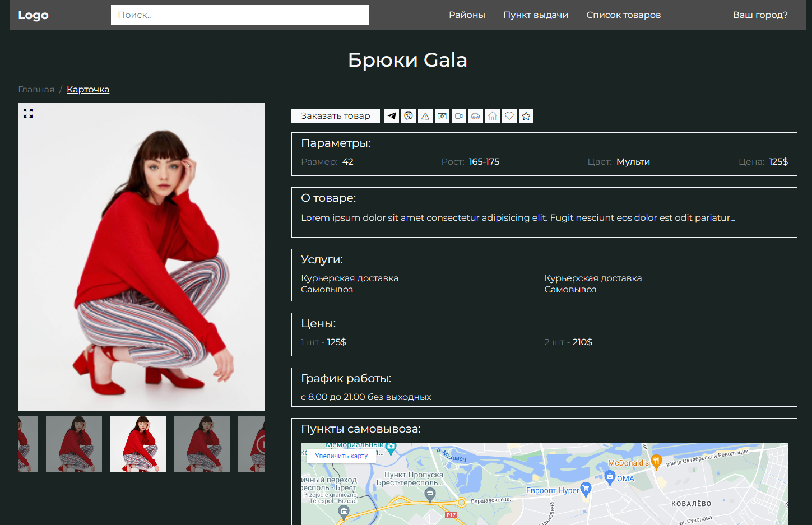The width and height of the screenshot is (812, 525).
Task: Click "Увеличить карту" on the map
Action: tap(341, 456)
